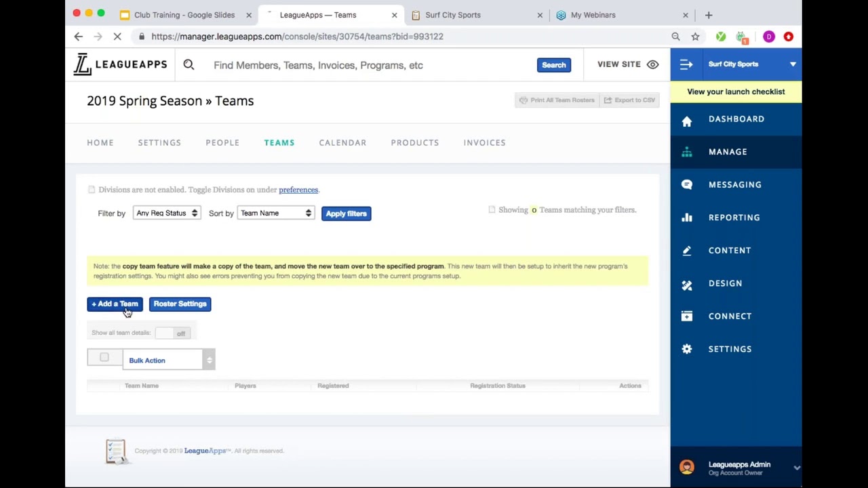This screenshot has width=868, height=488.
Task: Click the green checkmark extension icon
Action: pyautogui.click(x=721, y=37)
